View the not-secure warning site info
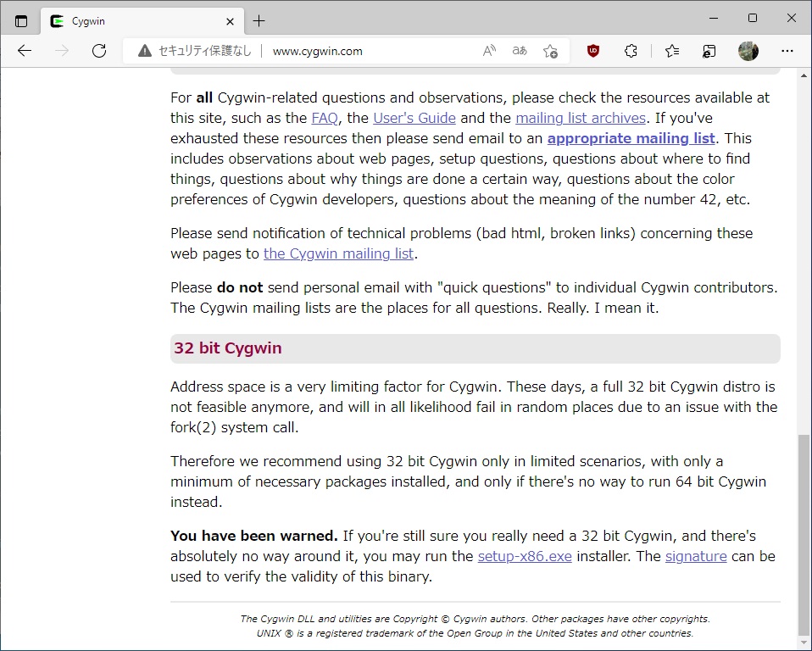This screenshot has height=651, width=812. [195, 51]
